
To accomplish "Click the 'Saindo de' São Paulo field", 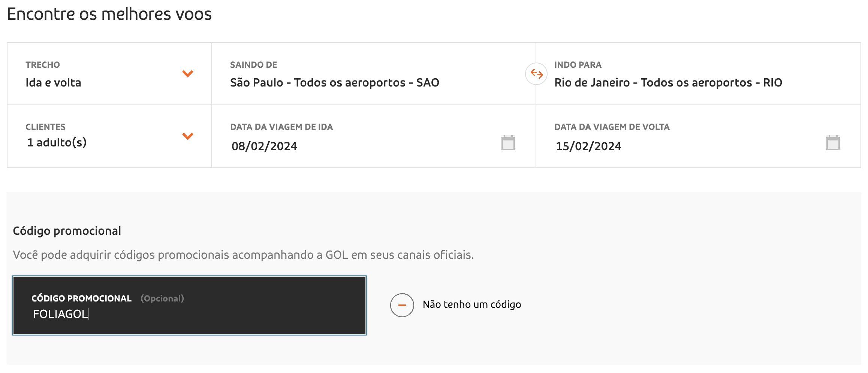I will (x=374, y=74).
